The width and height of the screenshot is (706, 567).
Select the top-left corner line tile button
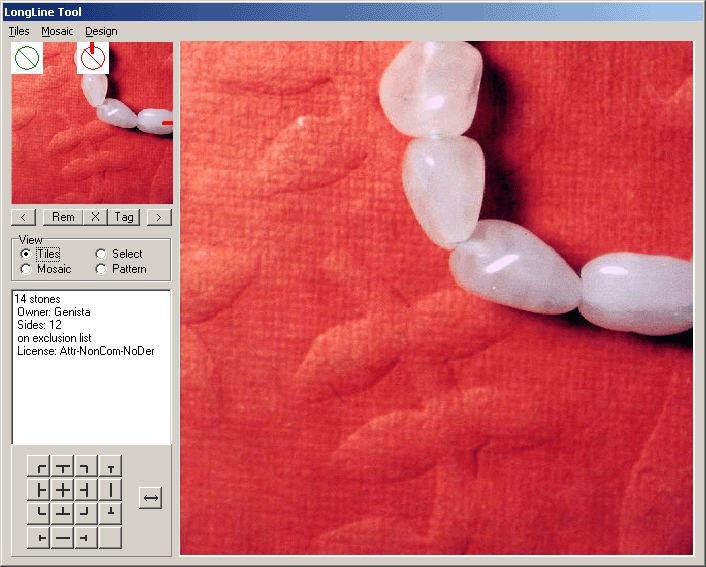tap(39, 466)
